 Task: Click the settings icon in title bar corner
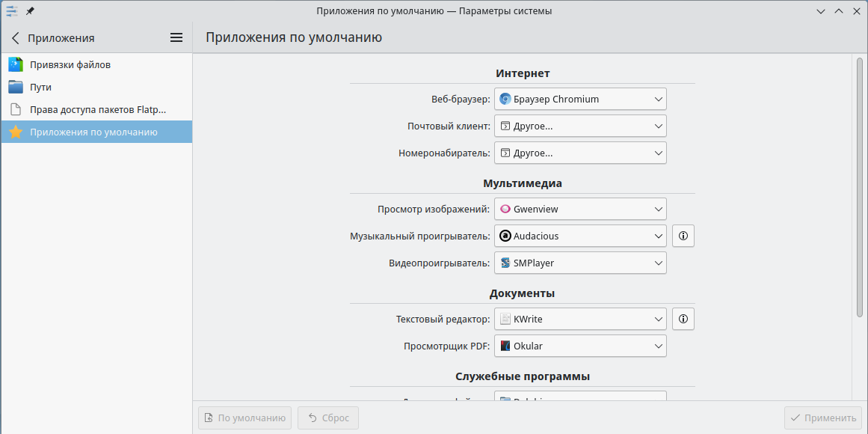11,11
